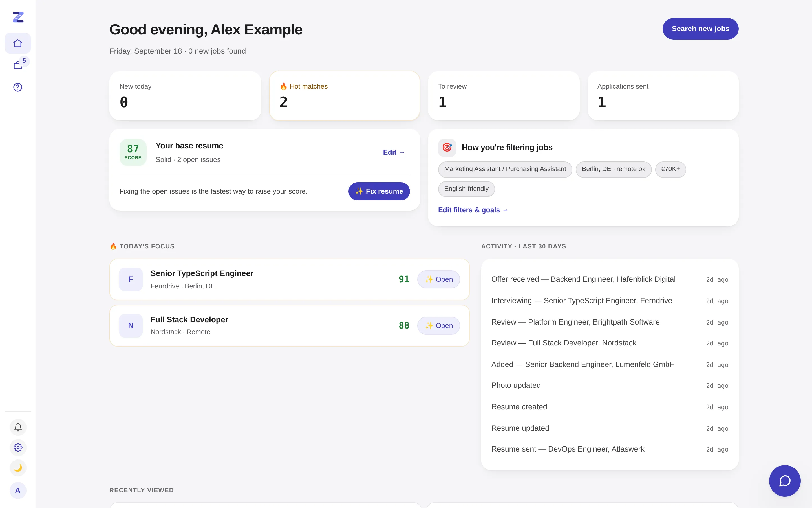Open Edit filters & goals link
The width and height of the screenshot is (812, 508).
473,210
